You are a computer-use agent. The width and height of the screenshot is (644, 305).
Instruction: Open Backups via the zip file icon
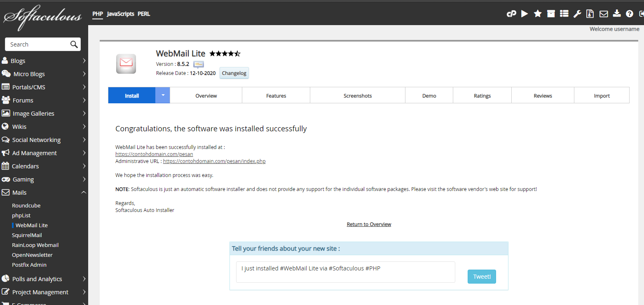click(590, 14)
